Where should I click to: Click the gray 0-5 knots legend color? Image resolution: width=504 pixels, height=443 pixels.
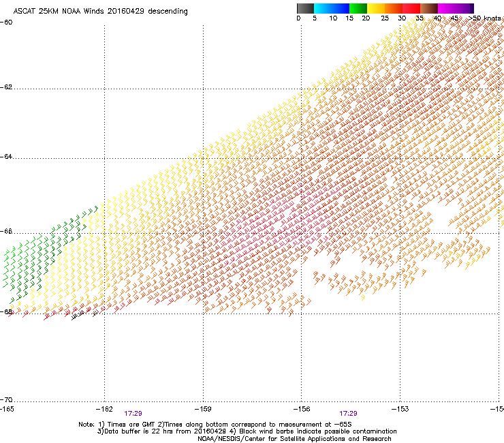(305, 8)
